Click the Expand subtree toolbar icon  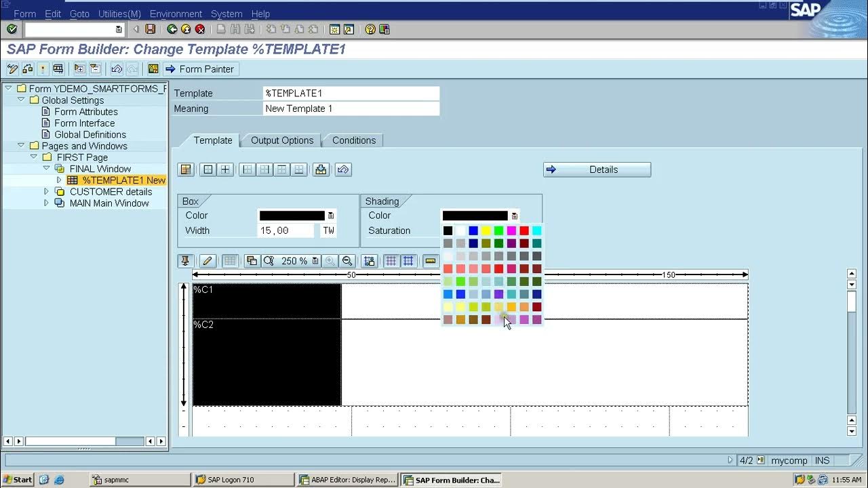click(x=79, y=68)
